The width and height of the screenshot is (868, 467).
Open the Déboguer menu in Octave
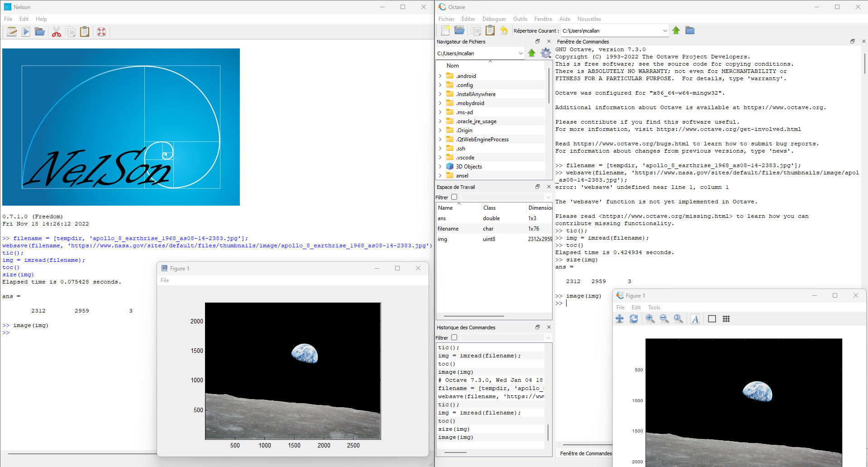coord(494,19)
